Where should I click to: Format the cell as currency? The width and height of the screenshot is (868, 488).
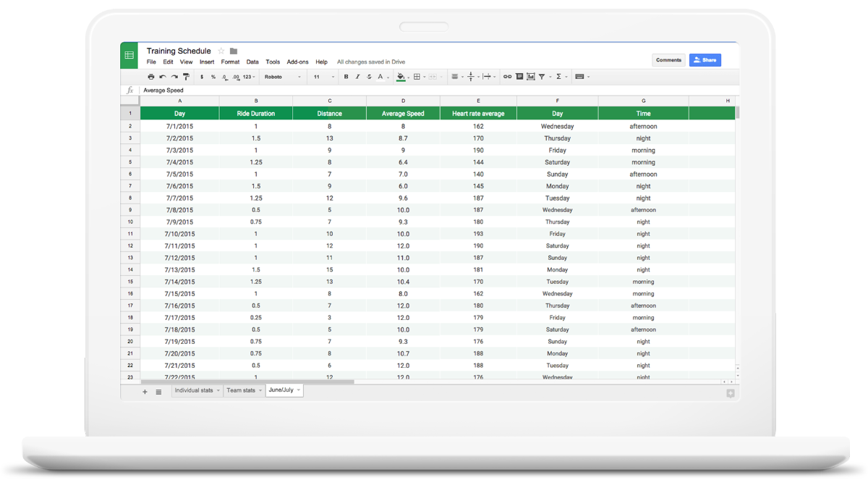coord(202,77)
